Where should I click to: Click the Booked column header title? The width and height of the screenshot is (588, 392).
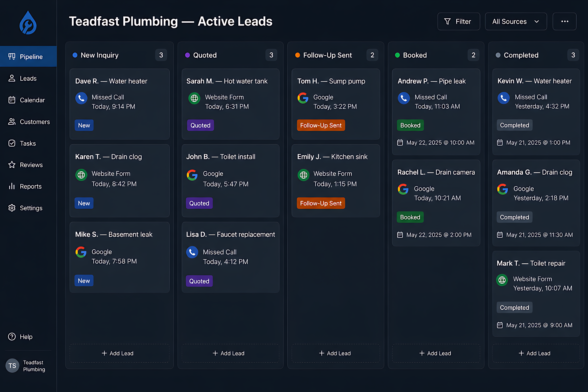[x=415, y=55]
